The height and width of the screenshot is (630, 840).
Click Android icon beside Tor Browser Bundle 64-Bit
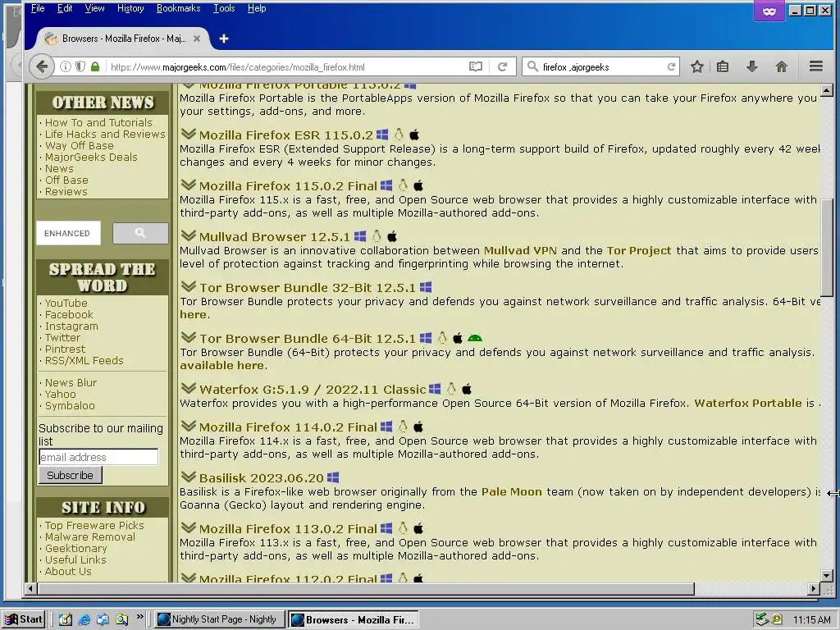click(475, 338)
